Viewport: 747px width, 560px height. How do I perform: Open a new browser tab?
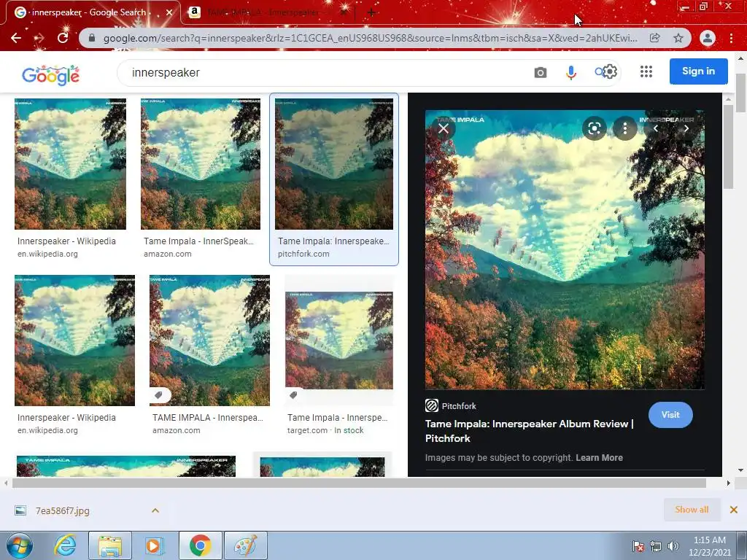[371, 13]
